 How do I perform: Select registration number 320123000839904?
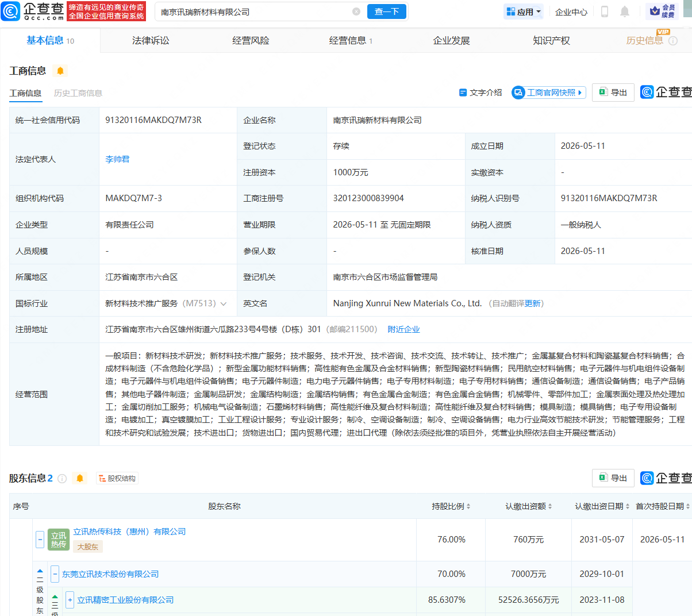point(368,198)
